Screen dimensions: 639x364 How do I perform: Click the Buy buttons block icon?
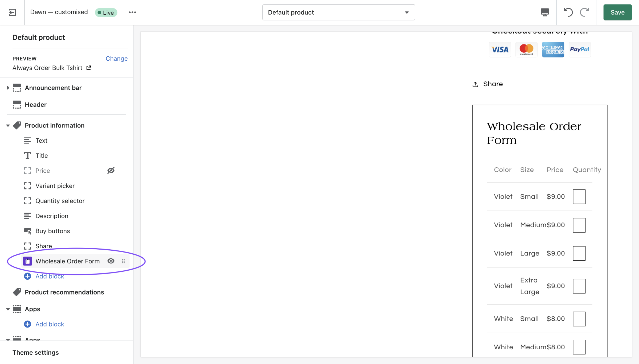[27, 231]
